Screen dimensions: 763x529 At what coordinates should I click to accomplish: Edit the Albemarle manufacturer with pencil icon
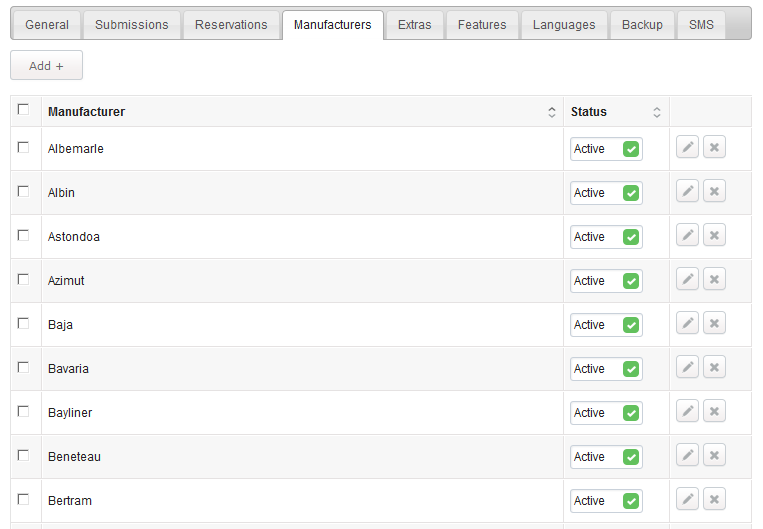[x=687, y=147]
